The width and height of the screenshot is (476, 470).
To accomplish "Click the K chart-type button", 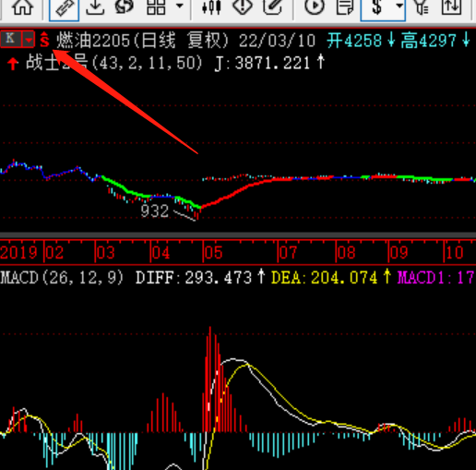I will (11, 39).
